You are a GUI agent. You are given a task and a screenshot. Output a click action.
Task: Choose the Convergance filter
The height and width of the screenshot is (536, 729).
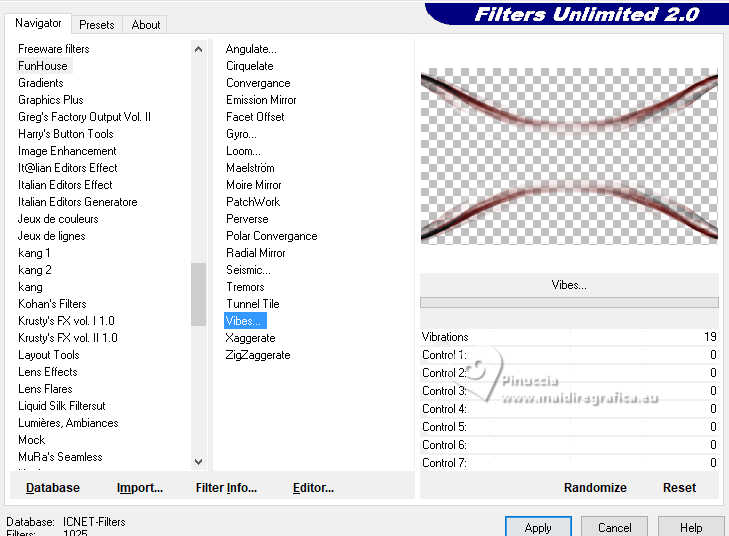(258, 83)
